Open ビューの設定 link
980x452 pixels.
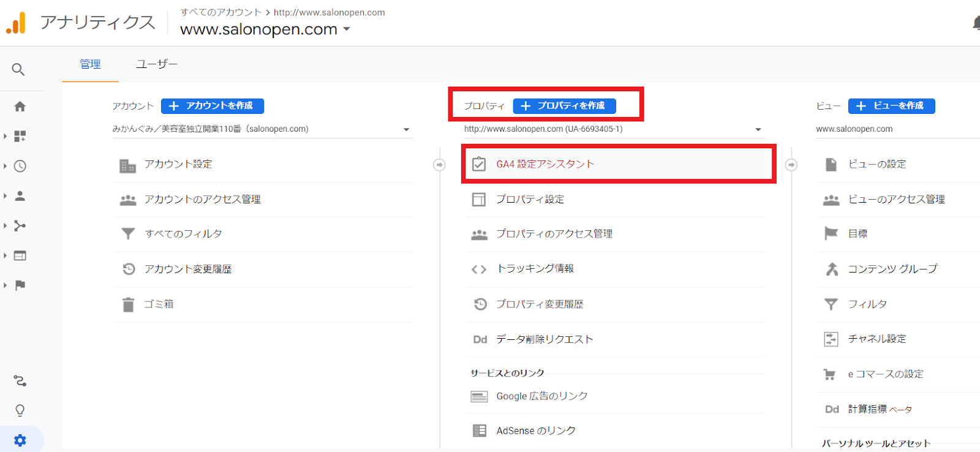(x=877, y=164)
